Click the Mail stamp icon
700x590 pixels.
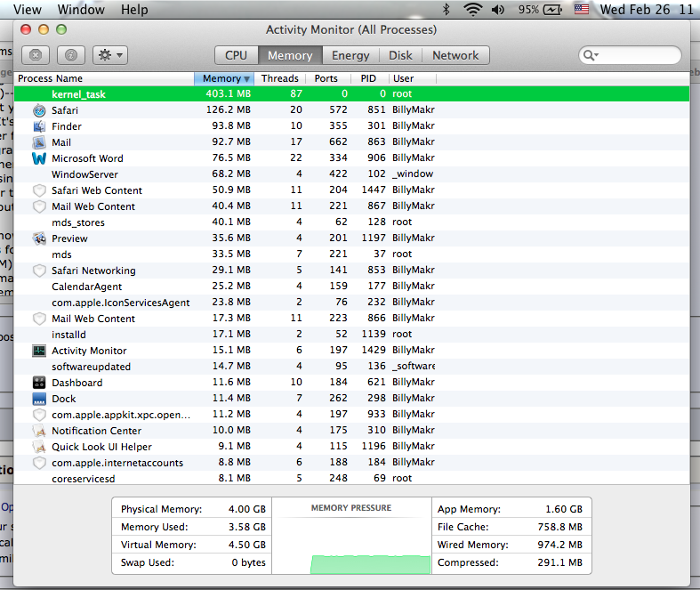coord(39,142)
